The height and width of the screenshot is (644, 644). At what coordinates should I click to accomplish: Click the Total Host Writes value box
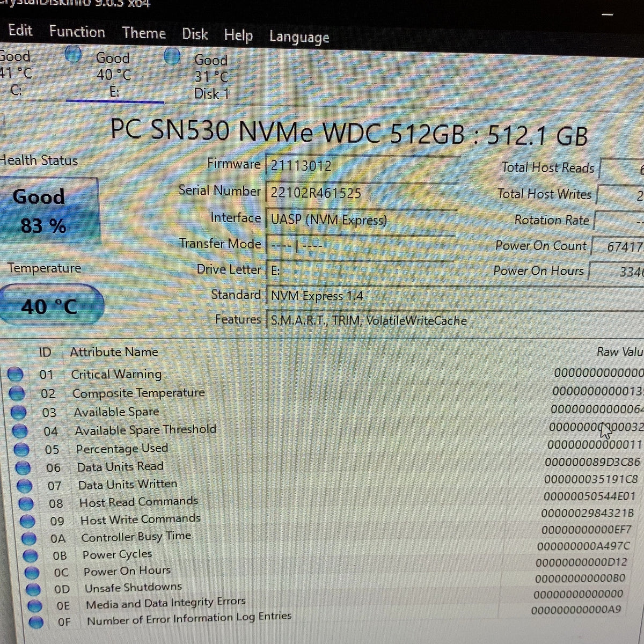click(x=620, y=196)
